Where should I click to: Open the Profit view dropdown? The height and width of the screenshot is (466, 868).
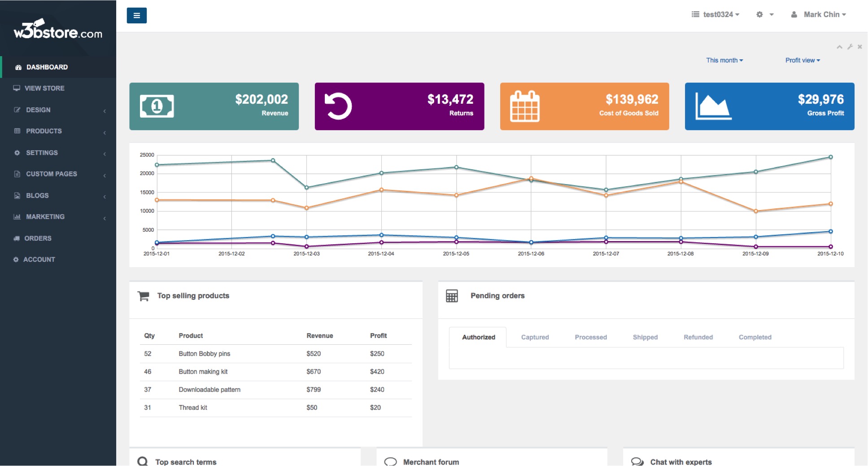pos(802,60)
